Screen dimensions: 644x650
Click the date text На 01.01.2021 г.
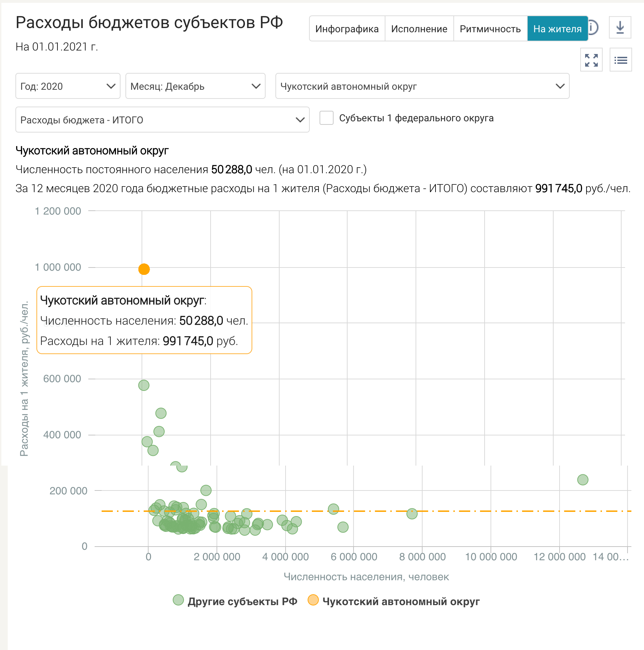[x=57, y=47]
